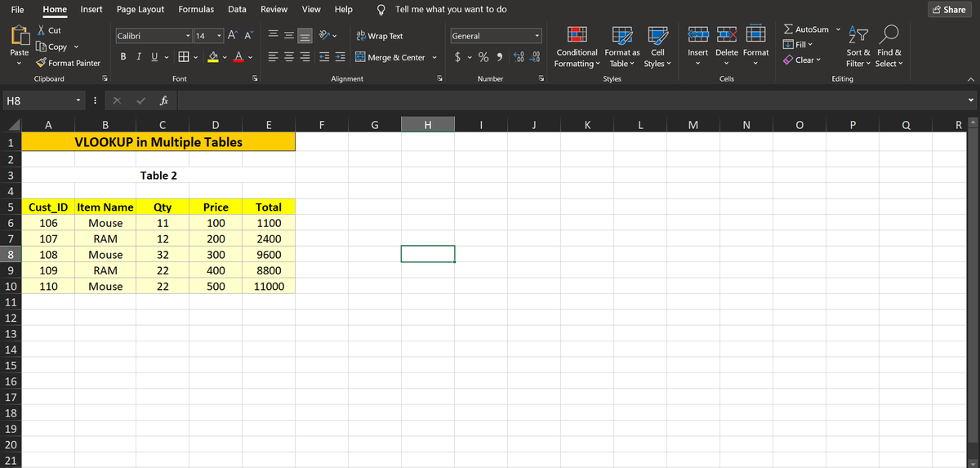Image resolution: width=980 pixels, height=468 pixels.
Task: Toggle Bold formatting
Action: pyautogui.click(x=123, y=57)
